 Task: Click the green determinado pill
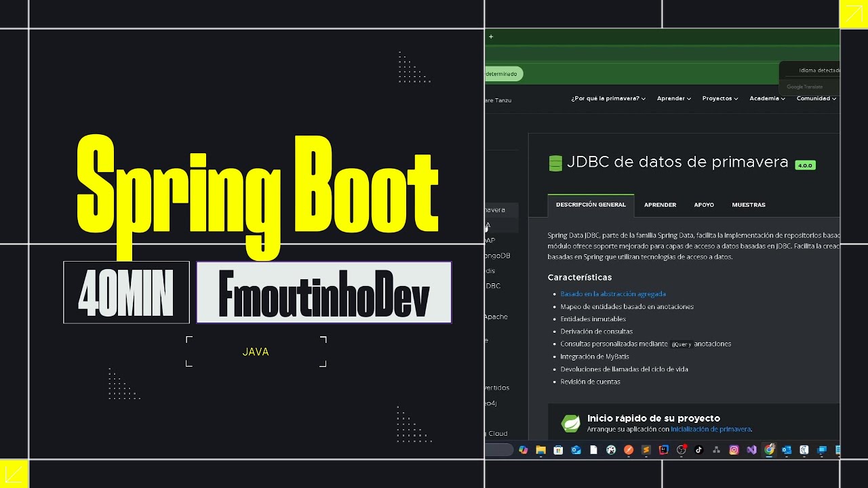(504, 74)
